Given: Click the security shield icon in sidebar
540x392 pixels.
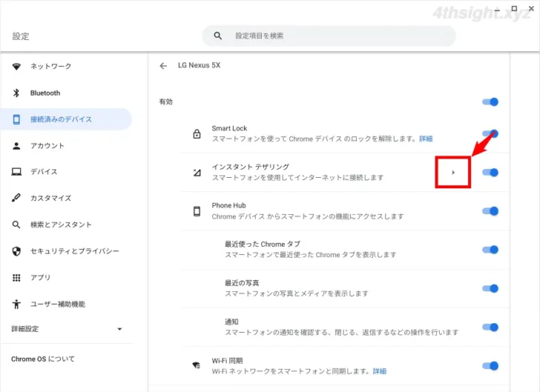Looking at the screenshot, I should click(x=16, y=251).
